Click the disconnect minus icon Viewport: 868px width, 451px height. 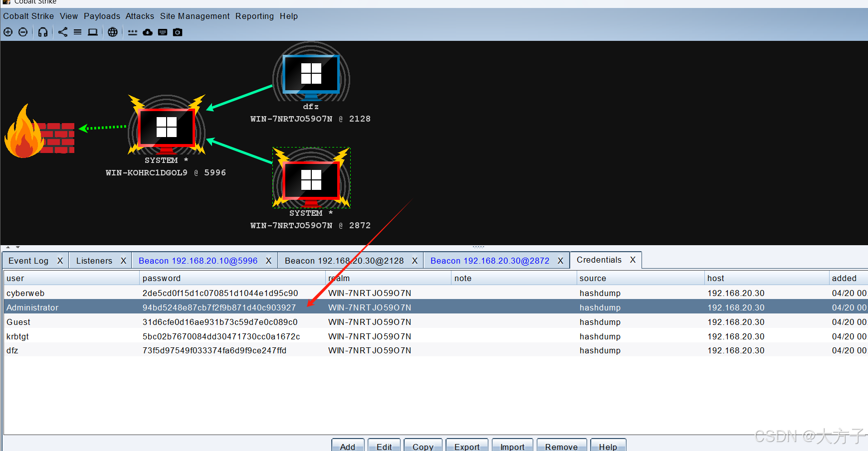click(23, 32)
